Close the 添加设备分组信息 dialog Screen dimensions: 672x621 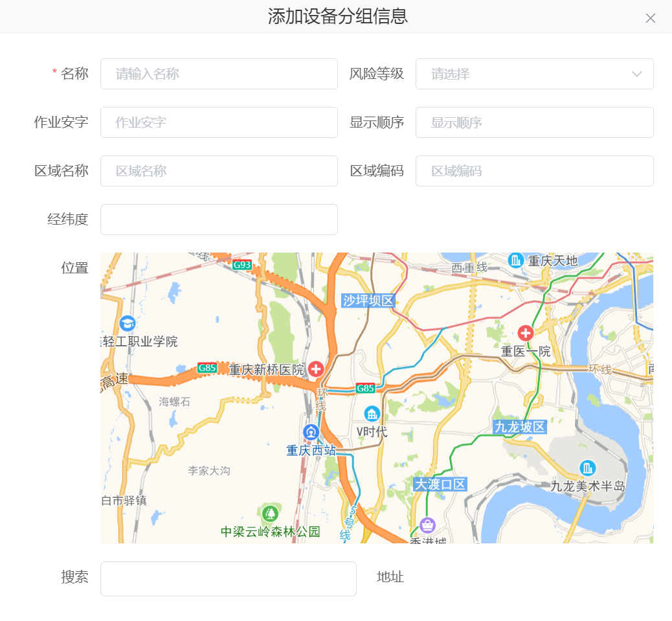[x=650, y=18]
